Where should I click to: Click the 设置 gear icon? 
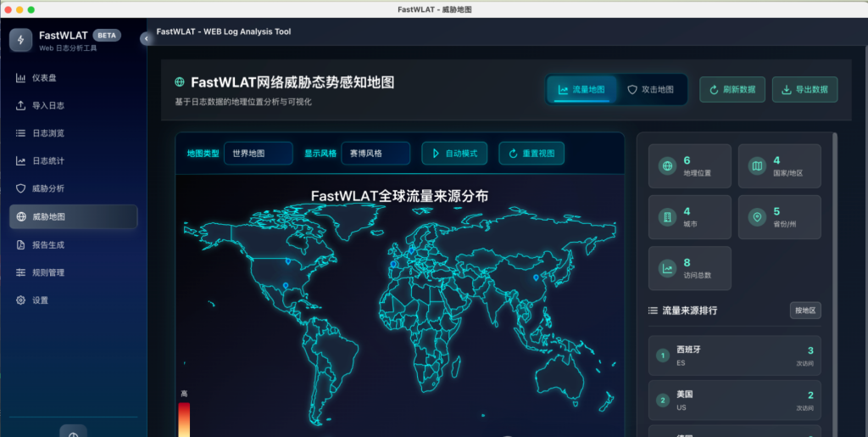point(21,300)
